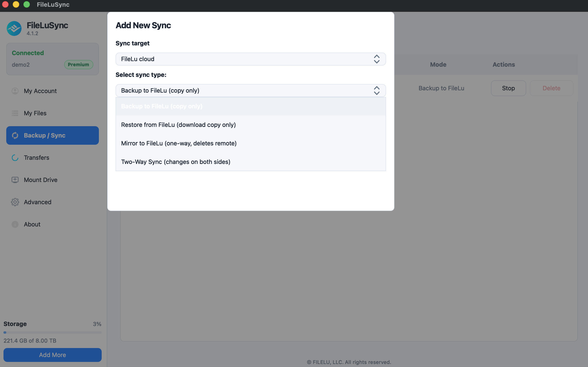Image resolution: width=588 pixels, height=367 pixels.
Task: Click the My Files list icon
Action: point(15,113)
